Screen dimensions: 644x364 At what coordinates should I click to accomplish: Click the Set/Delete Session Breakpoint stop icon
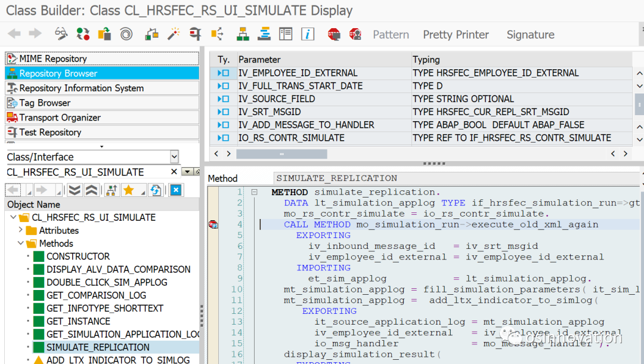pyautogui.click(x=334, y=33)
